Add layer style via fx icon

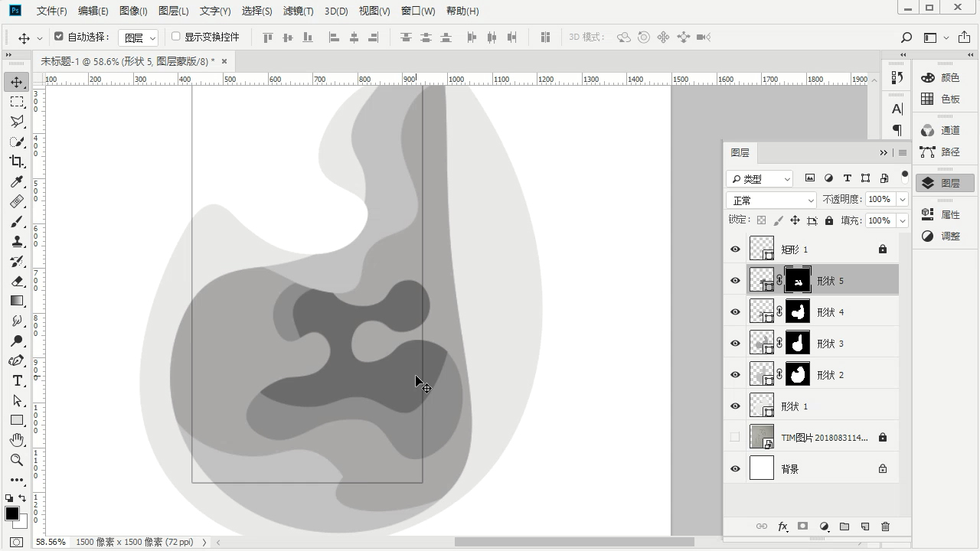coord(782,527)
